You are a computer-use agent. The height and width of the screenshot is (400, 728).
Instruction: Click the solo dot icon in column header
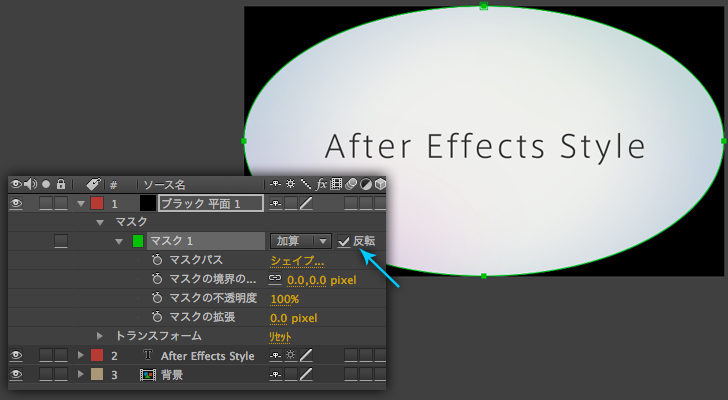click(46, 184)
